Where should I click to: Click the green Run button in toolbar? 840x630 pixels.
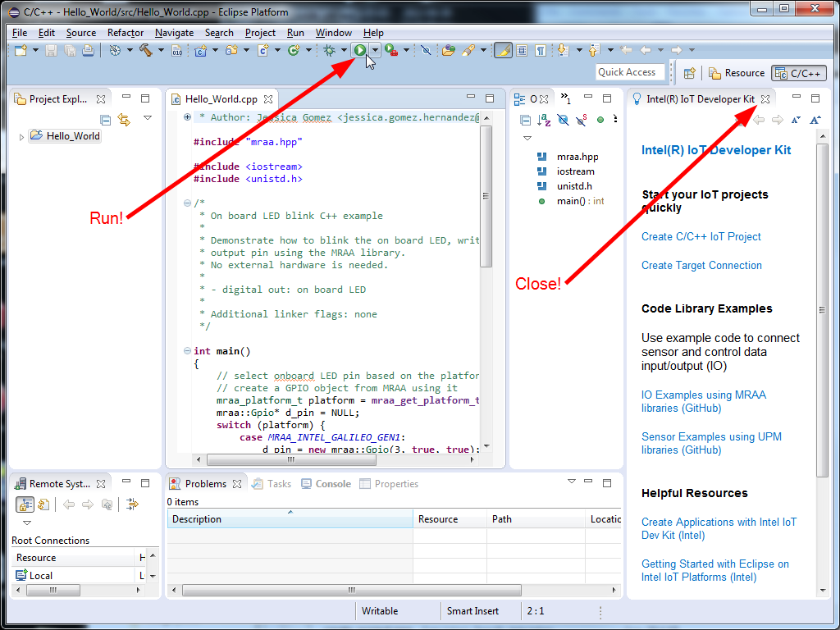coord(359,50)
